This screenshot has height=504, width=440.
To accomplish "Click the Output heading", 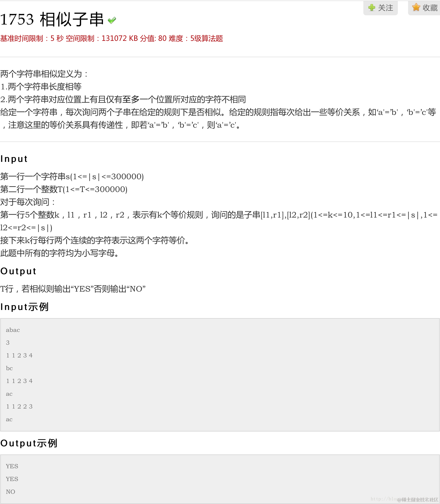I will [18, 271].
